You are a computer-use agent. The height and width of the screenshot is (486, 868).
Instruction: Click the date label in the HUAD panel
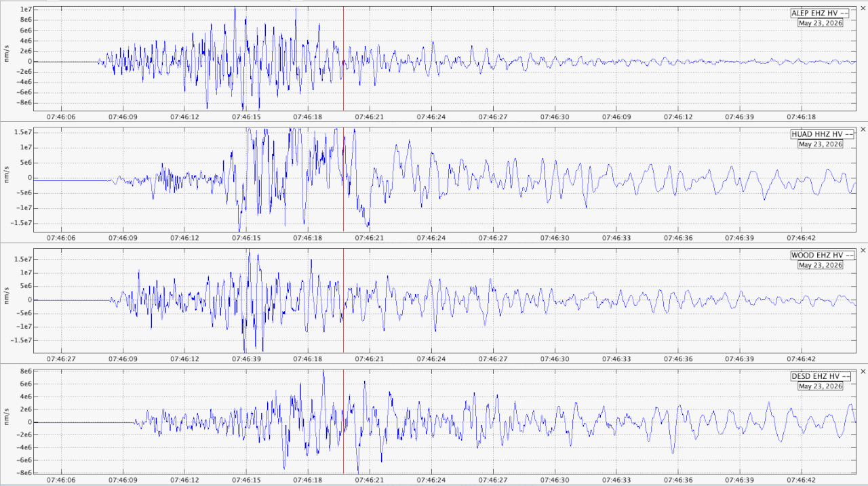821,144
